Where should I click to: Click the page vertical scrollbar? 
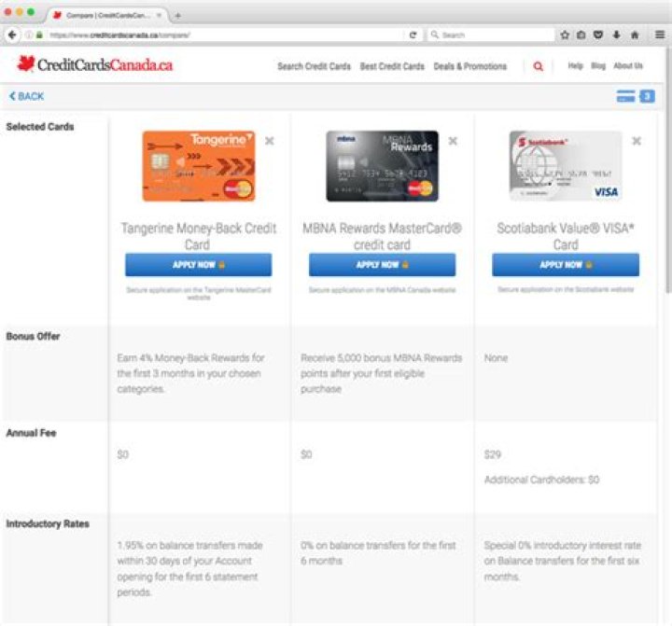coord(668,169)
